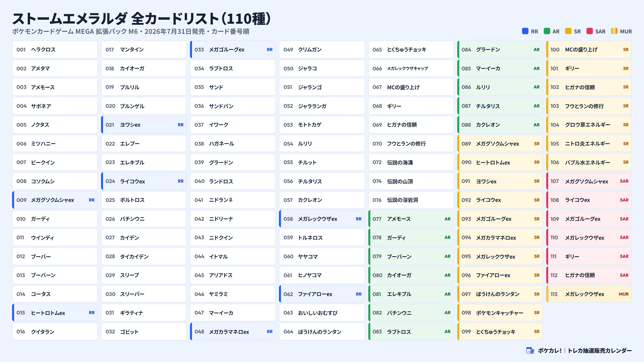Click the green AR legend swatch
The image size is (644, 362).
[547, 31]
